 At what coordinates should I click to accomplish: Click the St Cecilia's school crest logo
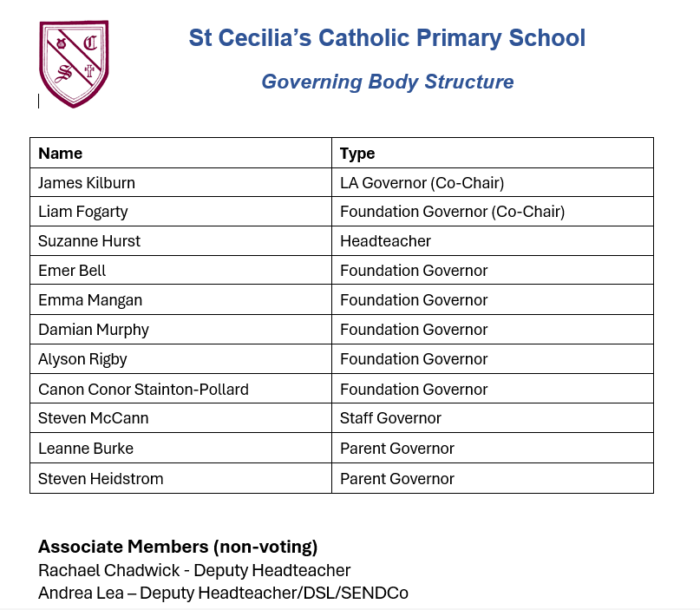74,63
